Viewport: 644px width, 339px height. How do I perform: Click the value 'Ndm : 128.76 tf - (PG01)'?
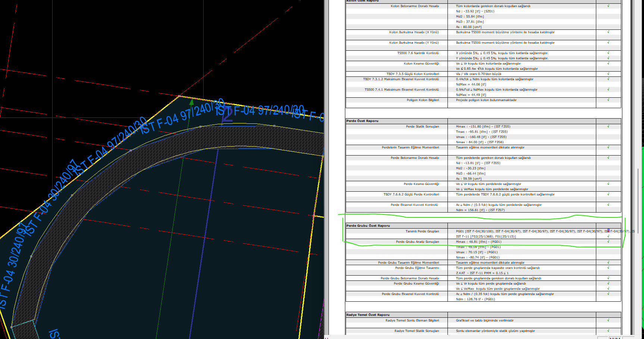point(475,299)
